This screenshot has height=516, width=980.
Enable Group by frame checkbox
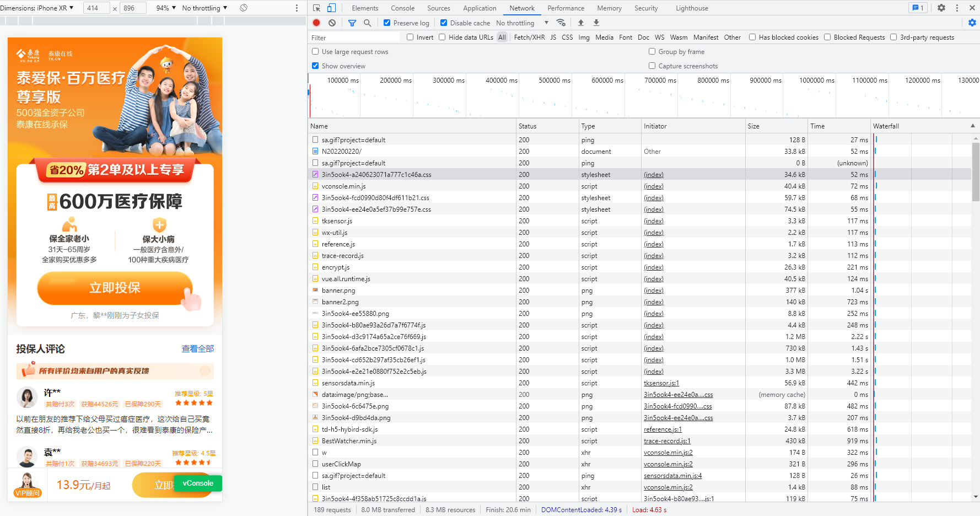click(x=652, y=51)
